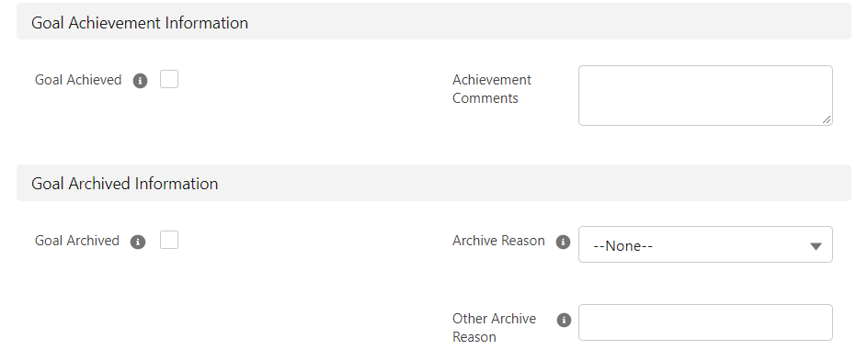
Task: Click into the Other Archive Reason field
Action: click(x=705, y=322)
